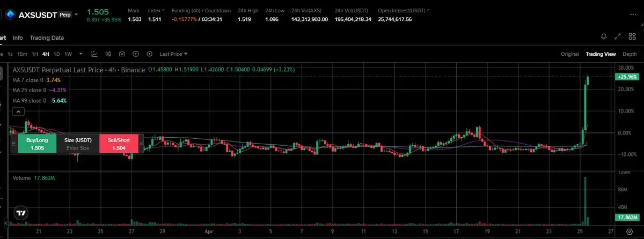Screen dimensions: 644x239
Task: Change candlestick chart style
Action: pyautogui.click(x=108, y=54)
